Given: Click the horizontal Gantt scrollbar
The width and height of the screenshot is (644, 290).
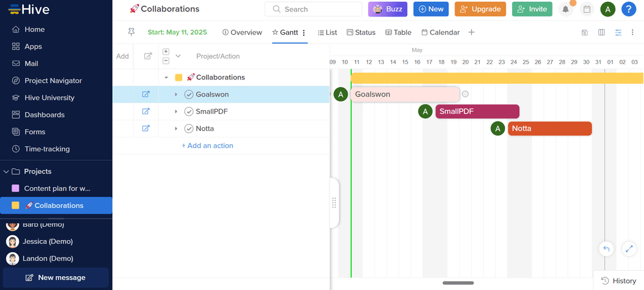Looking at the screenshot, I should (458, 283).
